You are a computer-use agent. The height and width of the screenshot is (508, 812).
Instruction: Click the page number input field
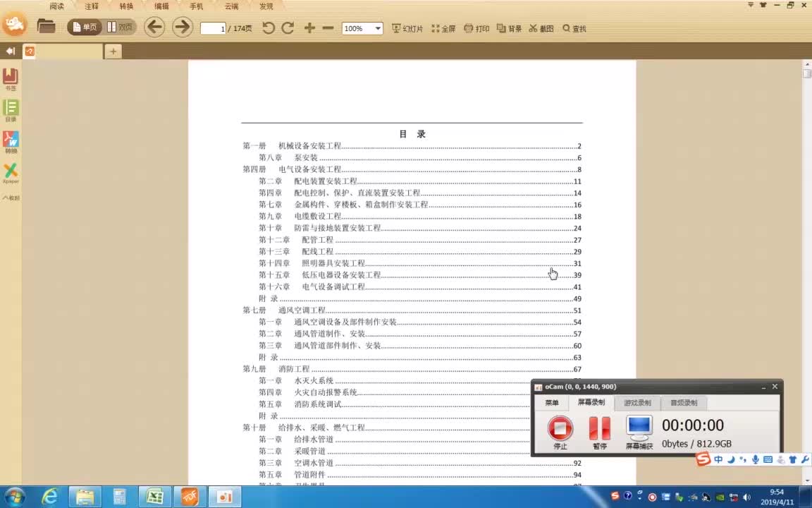[x=214, y=28]
